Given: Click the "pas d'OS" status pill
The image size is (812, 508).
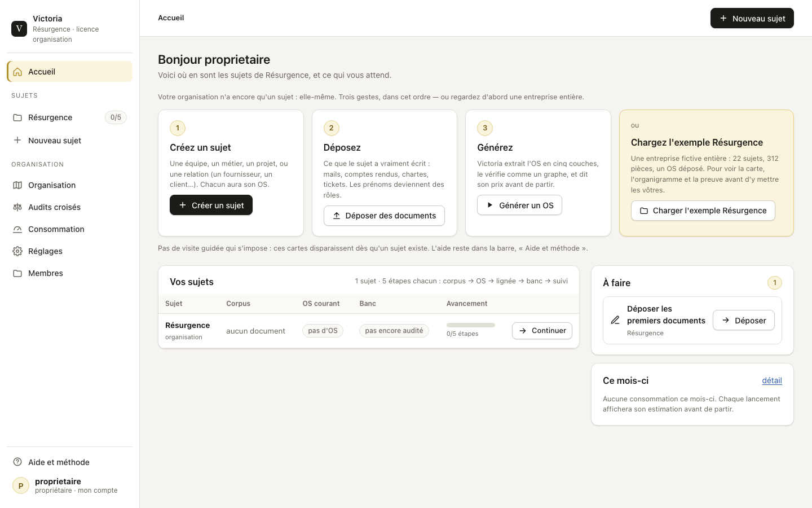Looking at the screenshot, I should [x=323, y=331].
